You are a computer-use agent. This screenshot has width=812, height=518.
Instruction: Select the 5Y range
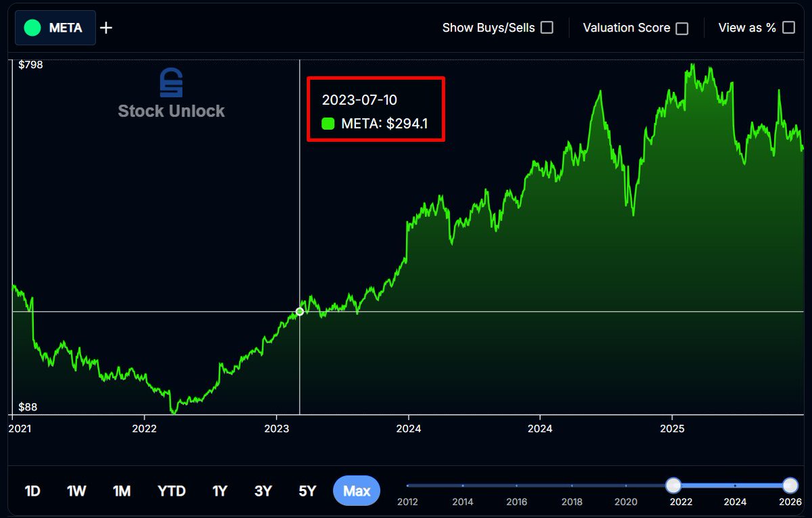pyautogui.click(x=307, y=491)
